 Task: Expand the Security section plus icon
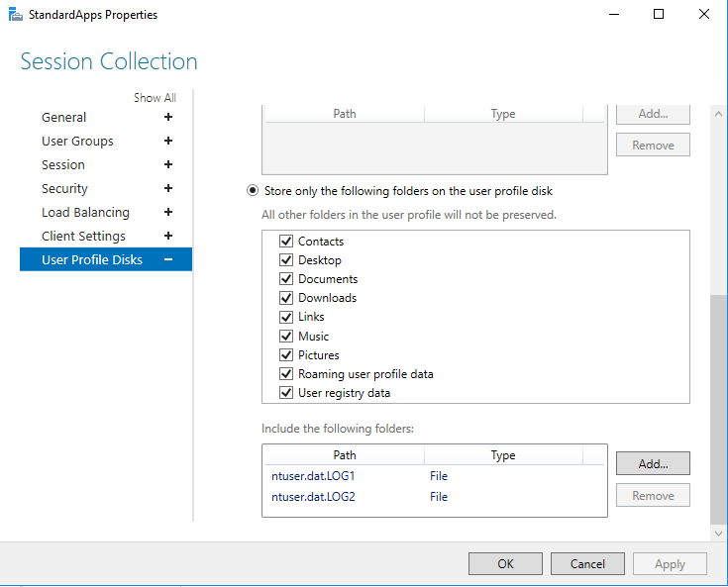[x=168, y=188]
